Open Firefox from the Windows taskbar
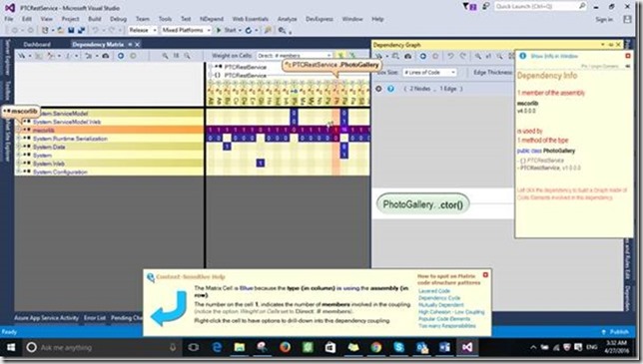This screenshot has height=364, width=643. tap(285, 347)
